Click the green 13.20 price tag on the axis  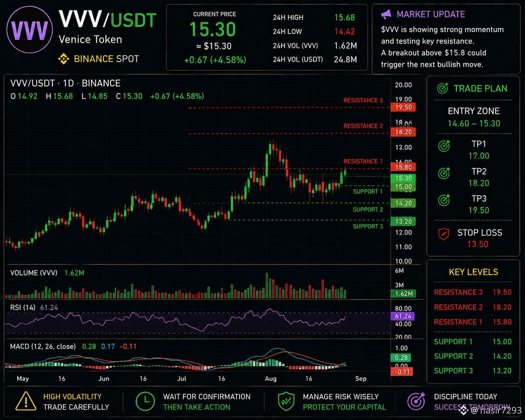[x=403, y=221]
